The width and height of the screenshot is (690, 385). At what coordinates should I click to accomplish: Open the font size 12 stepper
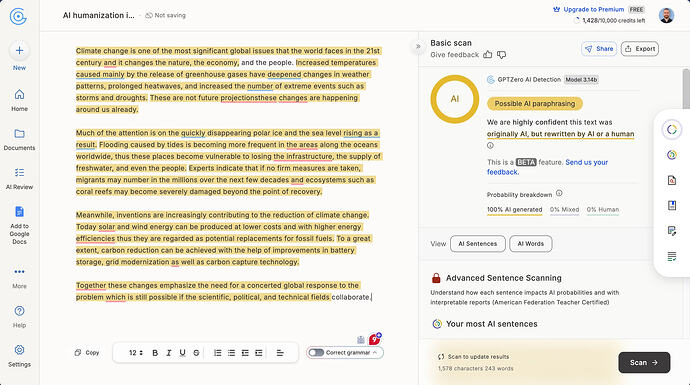click(136, 353)
